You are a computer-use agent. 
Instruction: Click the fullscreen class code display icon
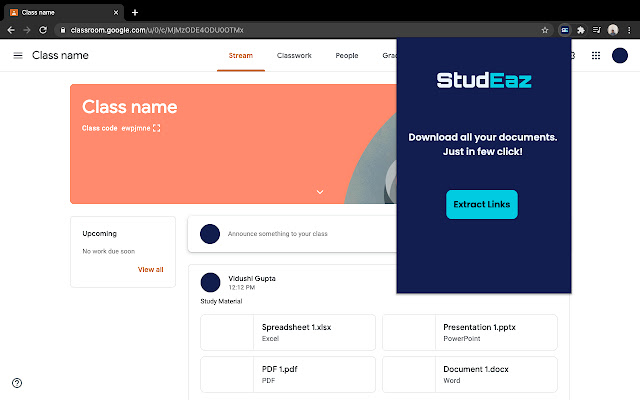pos(156,128)
